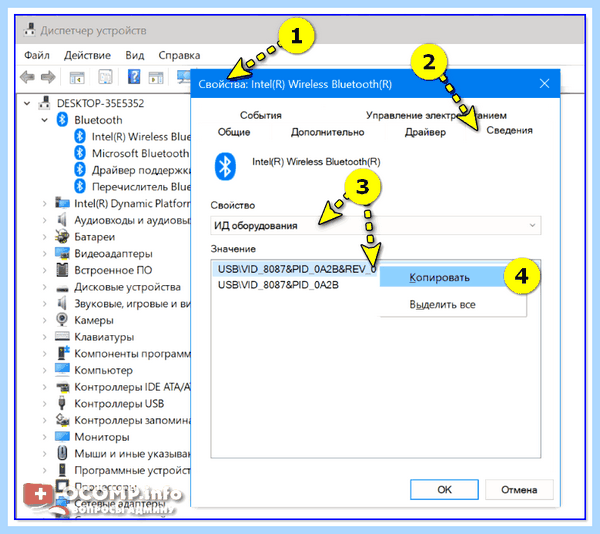Click the Компьютер monitor icon

62,370
